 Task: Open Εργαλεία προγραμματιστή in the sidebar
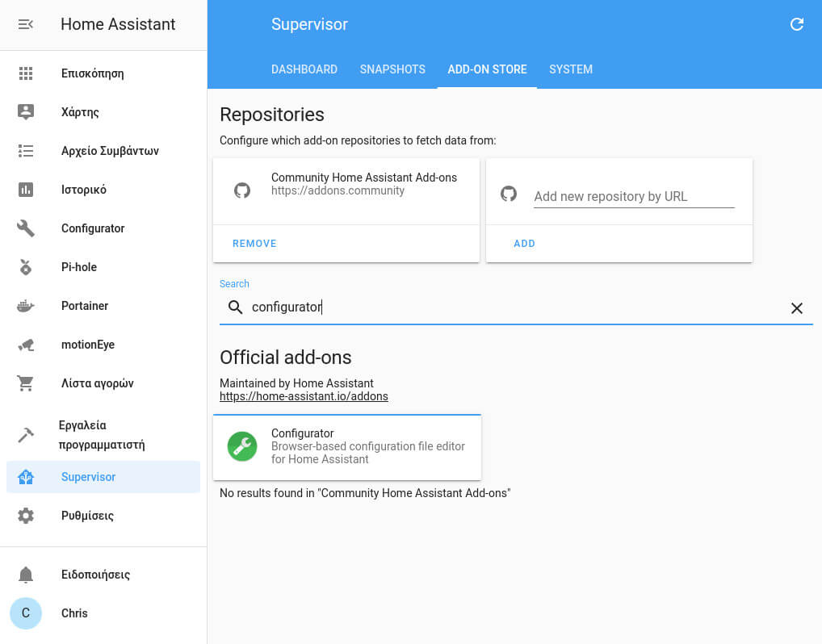pyautogui.click(x=103, y=435)
